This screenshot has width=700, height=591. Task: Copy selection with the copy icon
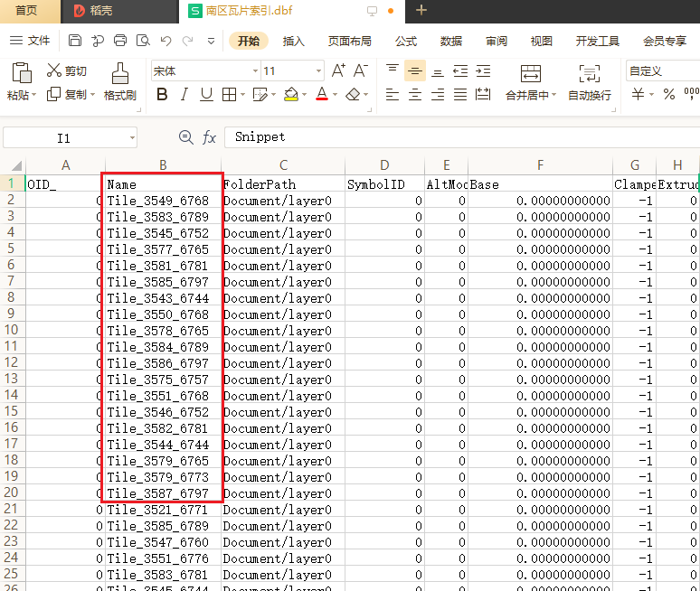coord(53,94)
